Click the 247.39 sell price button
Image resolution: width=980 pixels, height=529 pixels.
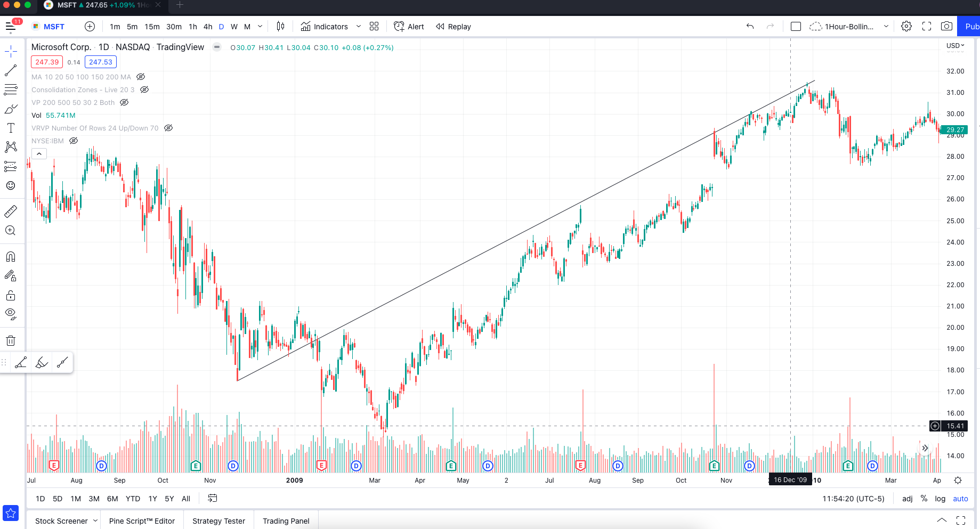47,62
